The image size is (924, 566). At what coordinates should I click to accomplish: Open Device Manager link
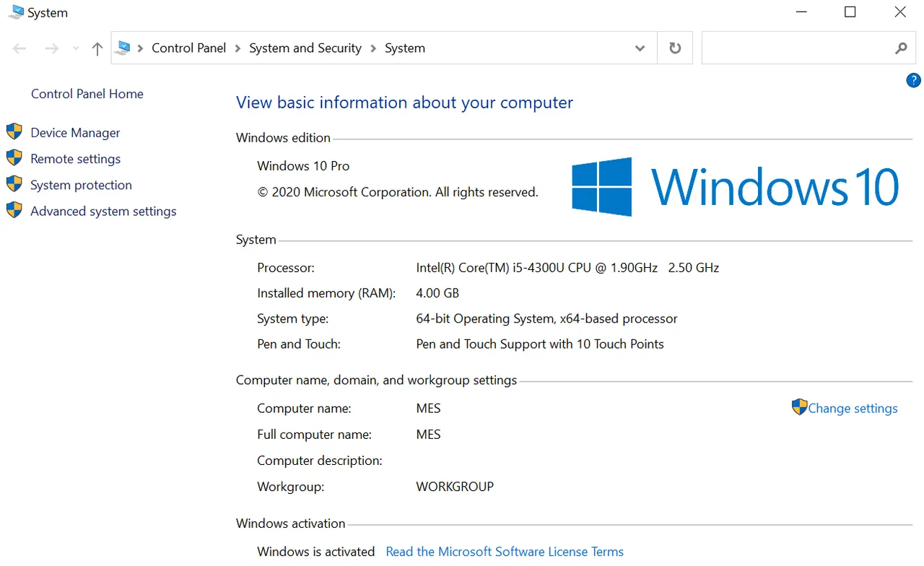75,133
